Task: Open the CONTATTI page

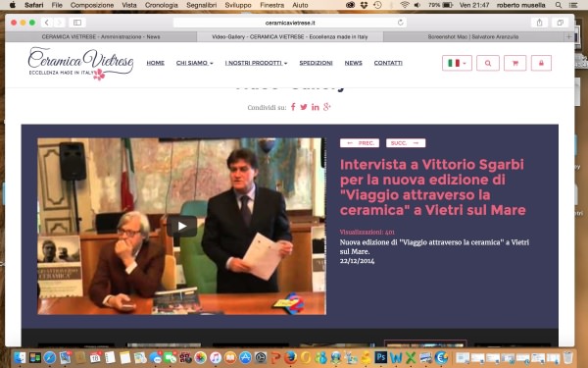Action: 388,63
